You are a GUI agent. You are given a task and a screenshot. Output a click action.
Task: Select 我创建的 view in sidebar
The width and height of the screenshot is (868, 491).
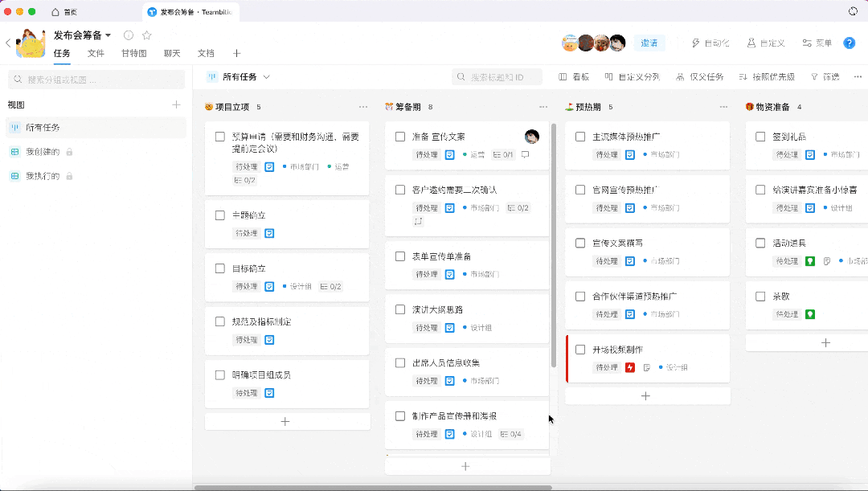[x=96, y=152]
